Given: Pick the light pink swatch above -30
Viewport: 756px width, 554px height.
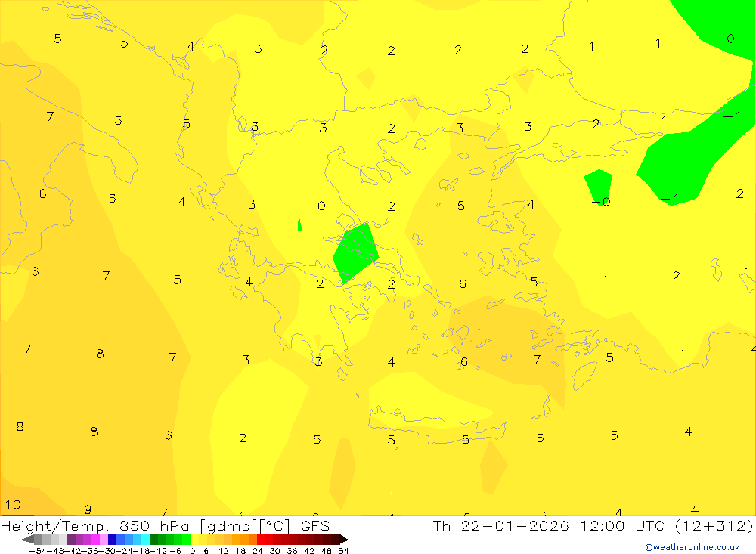Looking at the screenshot, I should point(104,540).
